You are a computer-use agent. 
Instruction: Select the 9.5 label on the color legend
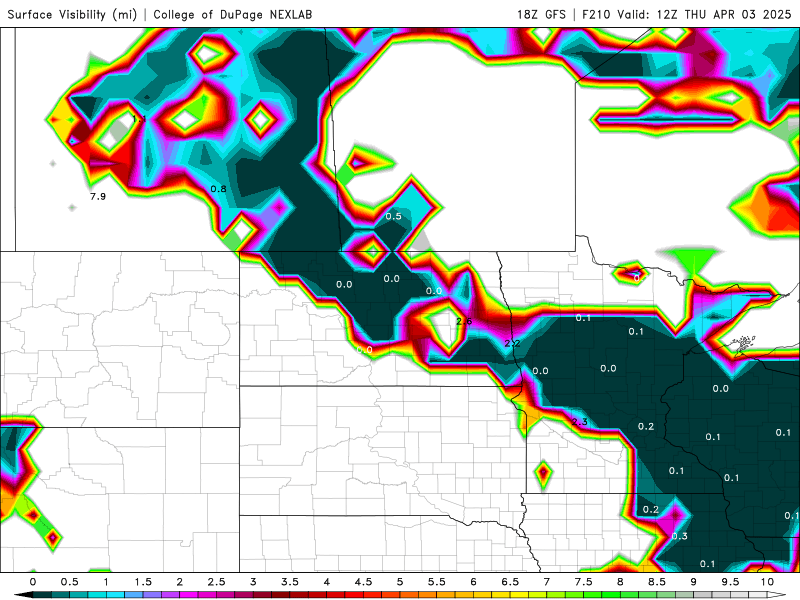(x=730, y=582)
